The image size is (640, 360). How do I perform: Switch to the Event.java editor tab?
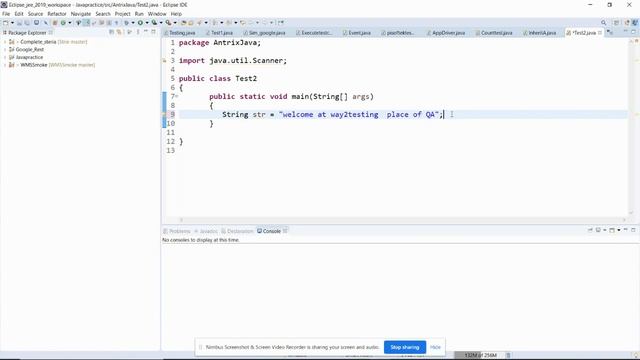point(357,33)
